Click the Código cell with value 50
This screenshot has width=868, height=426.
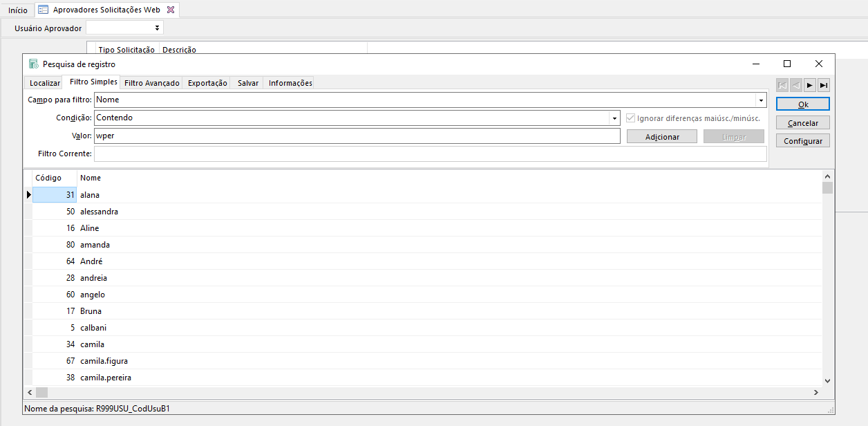(x=55, y=212)
